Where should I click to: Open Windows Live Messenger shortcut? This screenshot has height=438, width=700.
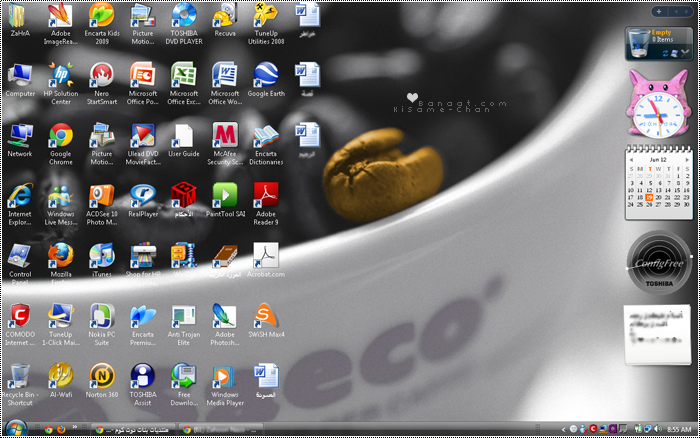tap(60, 196)
